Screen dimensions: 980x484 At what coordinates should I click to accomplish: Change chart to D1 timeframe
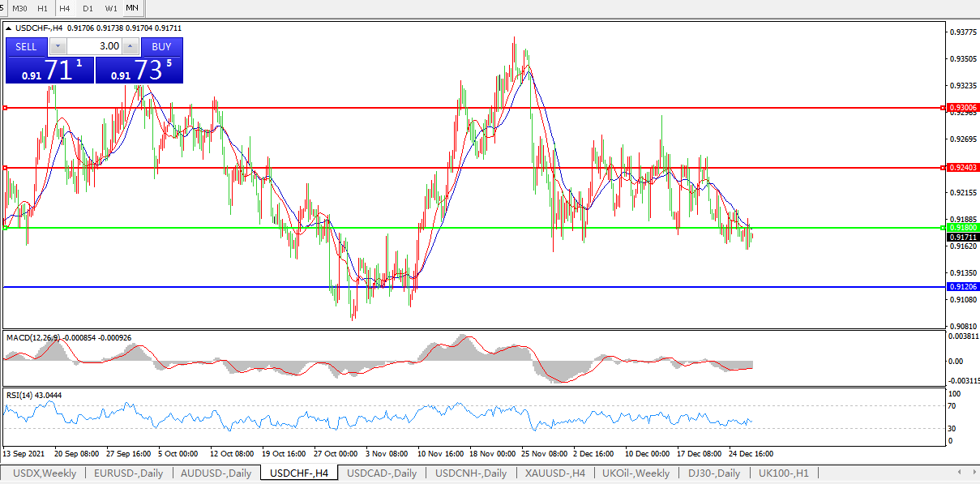pos(88,8)
